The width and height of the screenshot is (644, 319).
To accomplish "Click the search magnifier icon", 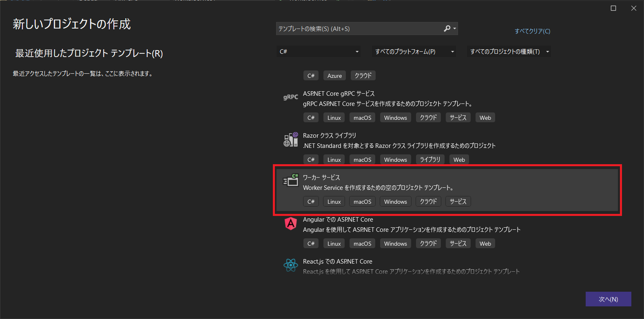I will (x=447, y=29).
